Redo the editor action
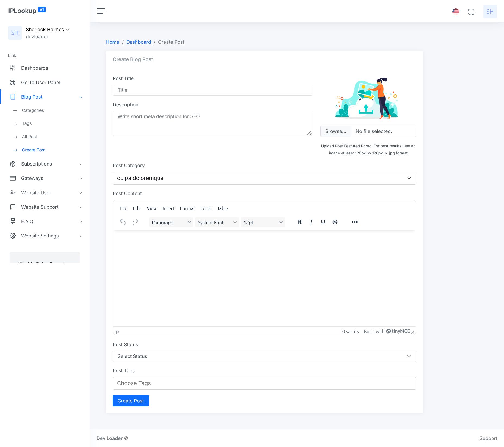 pyautogui.click(x=135, y=222)
